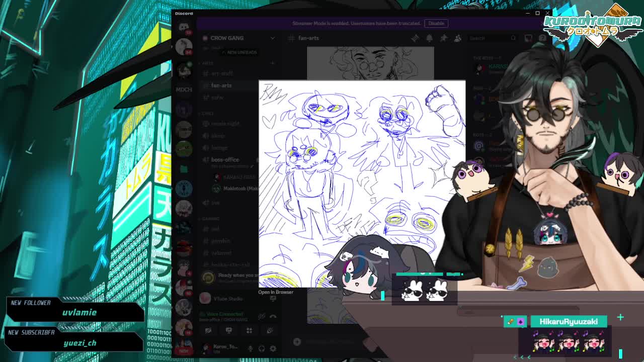Click message attachment plus button

coord(297,342)
